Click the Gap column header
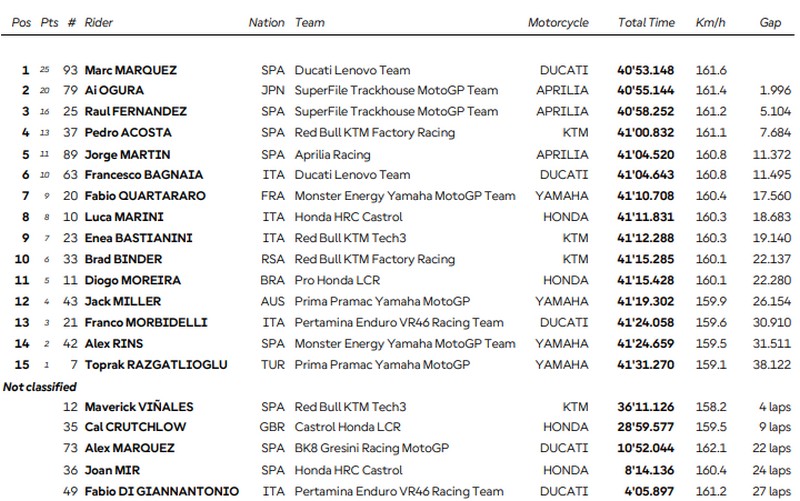This screenshot has width=800, height=501. coord(770,23)
